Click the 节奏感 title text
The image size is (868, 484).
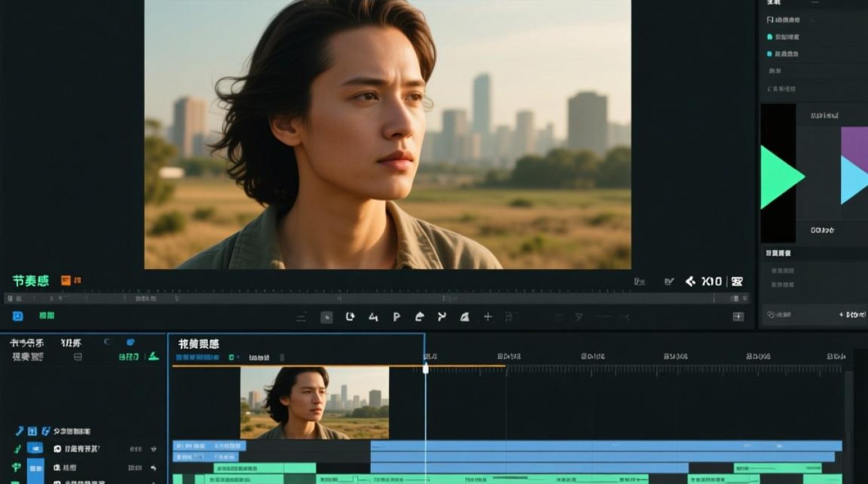[x=30, y=281]
